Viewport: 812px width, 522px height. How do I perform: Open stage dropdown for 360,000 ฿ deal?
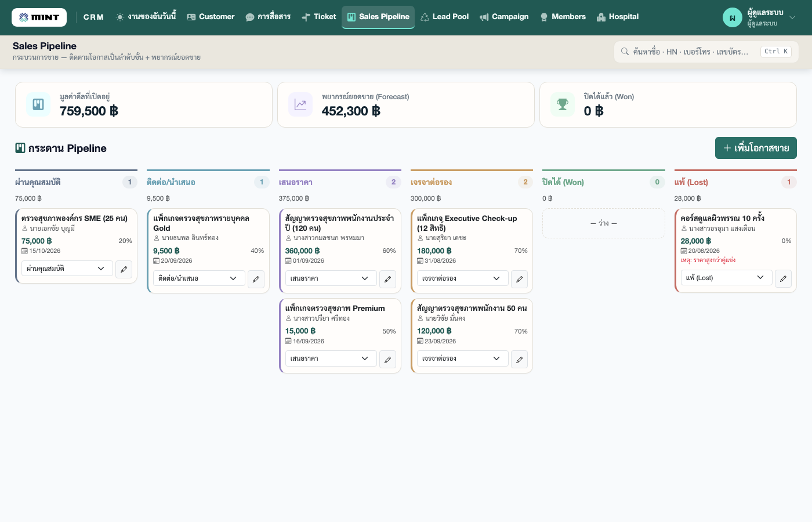[331, 278]
